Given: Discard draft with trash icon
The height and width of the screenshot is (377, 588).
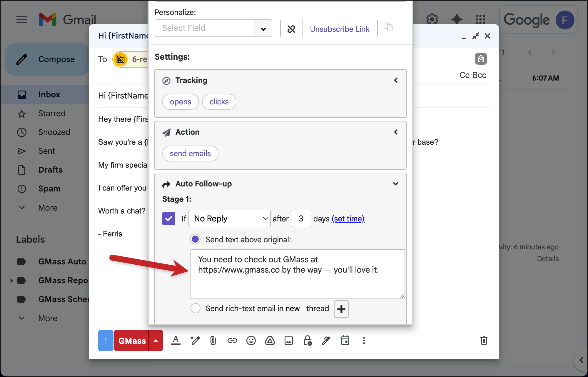Looking at the screenshot, I should 484,341.
